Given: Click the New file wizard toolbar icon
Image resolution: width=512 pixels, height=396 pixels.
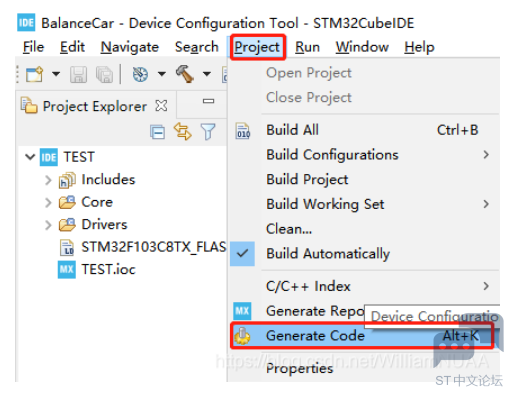Looking at the screenshot, I should point(35,74).
